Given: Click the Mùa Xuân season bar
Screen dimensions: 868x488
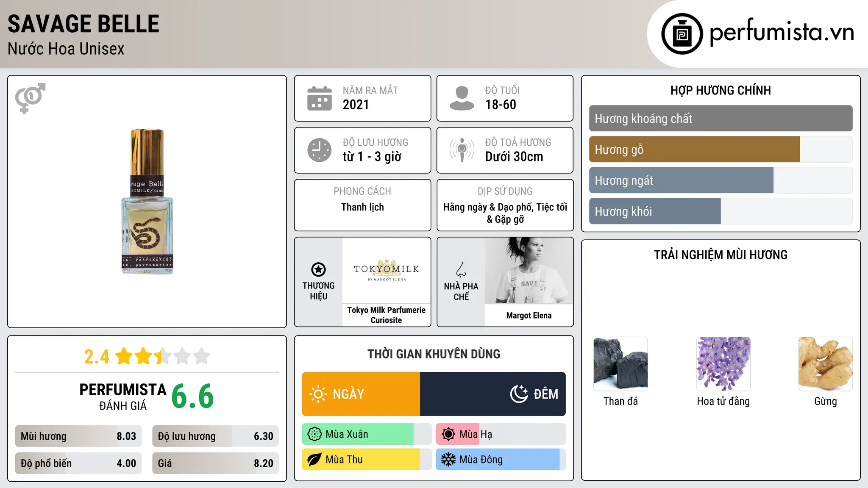Looking at the screenshot, I should pyautogui.click(x=367, y=434).
